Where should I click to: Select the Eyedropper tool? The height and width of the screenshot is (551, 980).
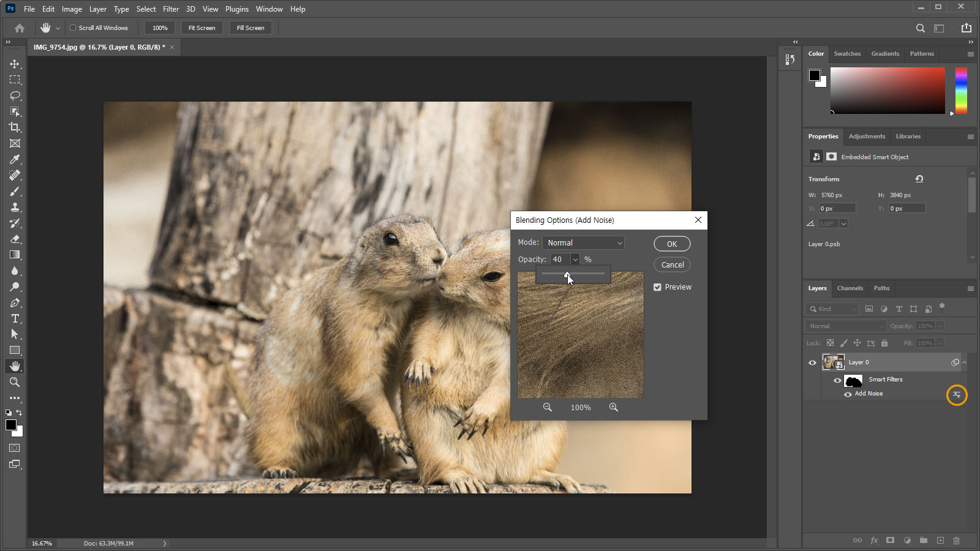(15, 159)
